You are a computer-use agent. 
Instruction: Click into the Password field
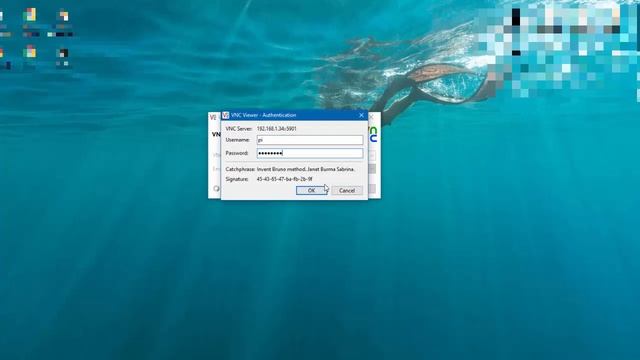coord(310,153)
